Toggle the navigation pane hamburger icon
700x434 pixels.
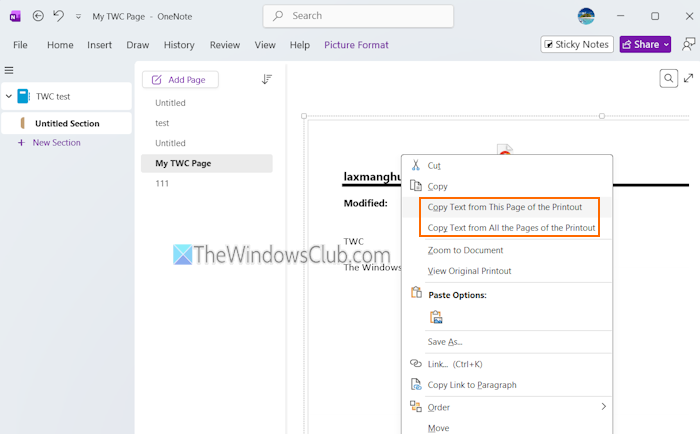point(9,70)
